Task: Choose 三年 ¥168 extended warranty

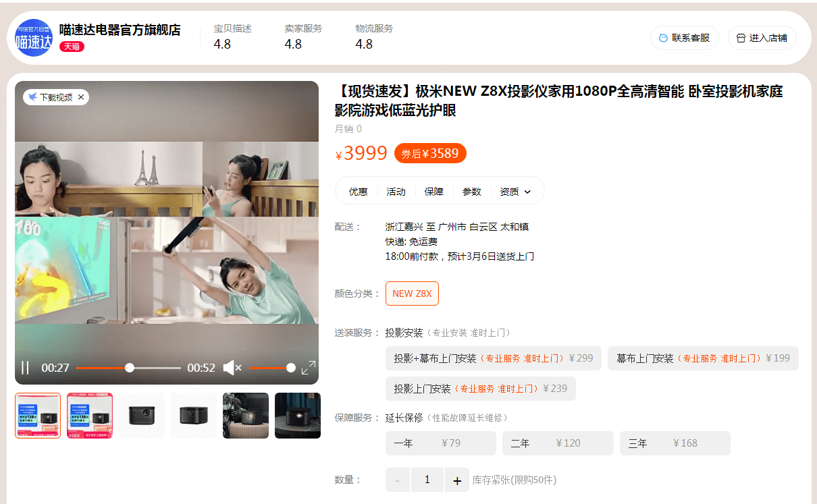Action: coord(675,443)
